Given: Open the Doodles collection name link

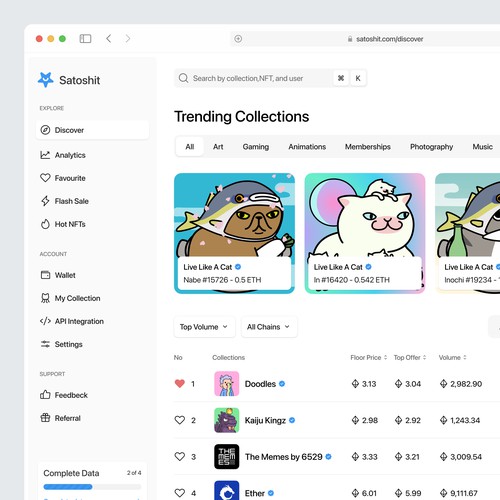Looking at the screenshot, I should (260, 384).
